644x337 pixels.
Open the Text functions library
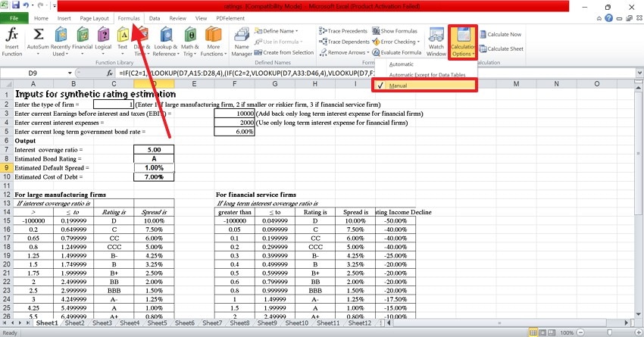coord(123,42)
